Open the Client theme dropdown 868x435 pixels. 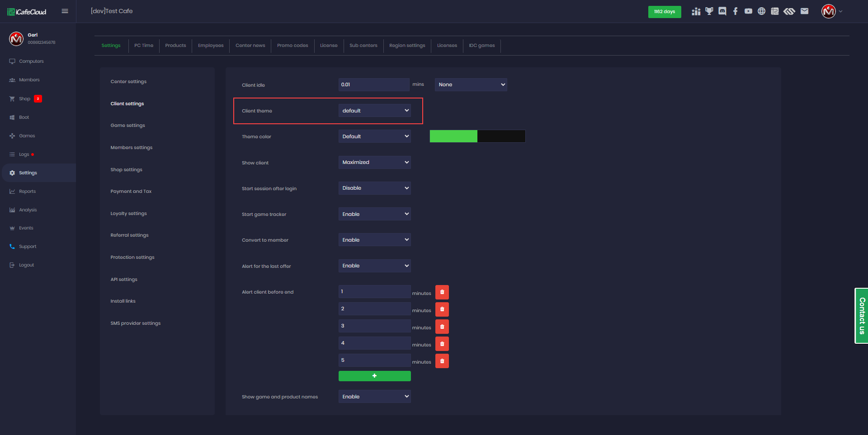[374, 111]
